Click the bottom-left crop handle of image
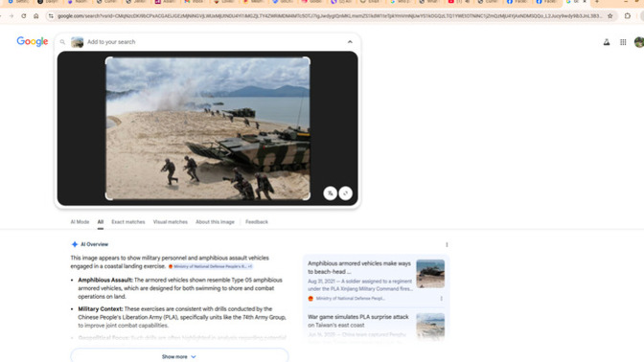 (108, 196)
